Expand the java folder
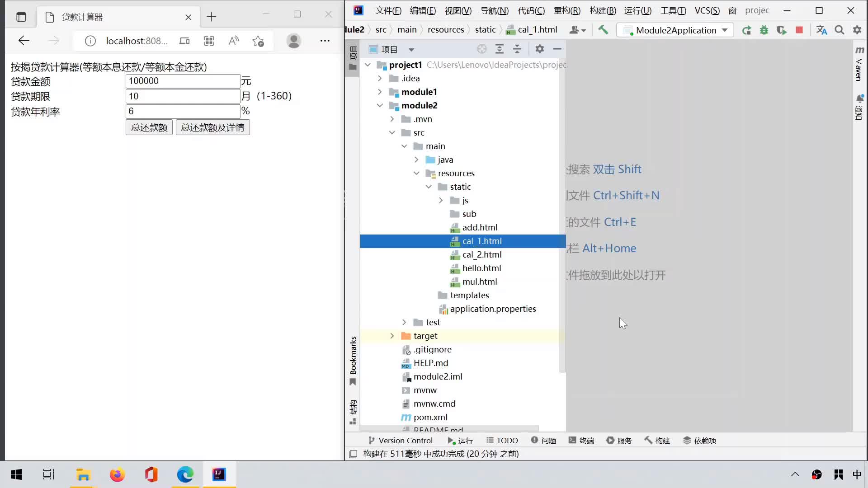The width and height of the screenshot is (868, 488). (x=416, y=160)
